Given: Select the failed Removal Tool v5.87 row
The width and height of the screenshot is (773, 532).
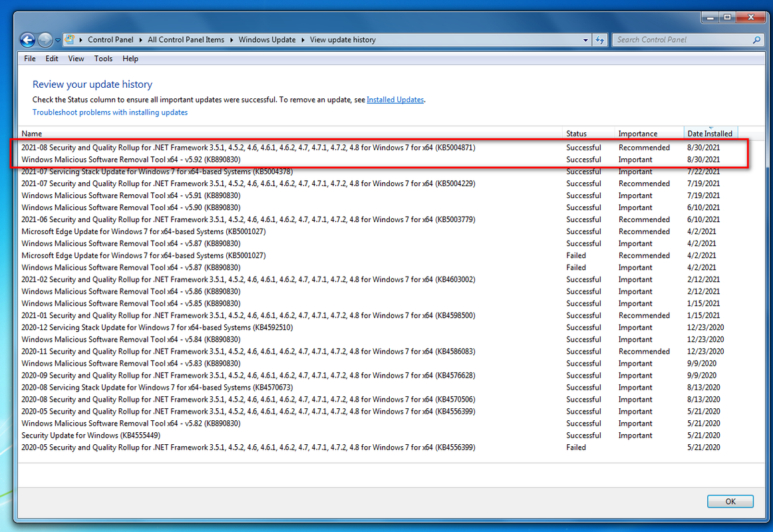Looking at the screenshot, I should coord(379,267).
